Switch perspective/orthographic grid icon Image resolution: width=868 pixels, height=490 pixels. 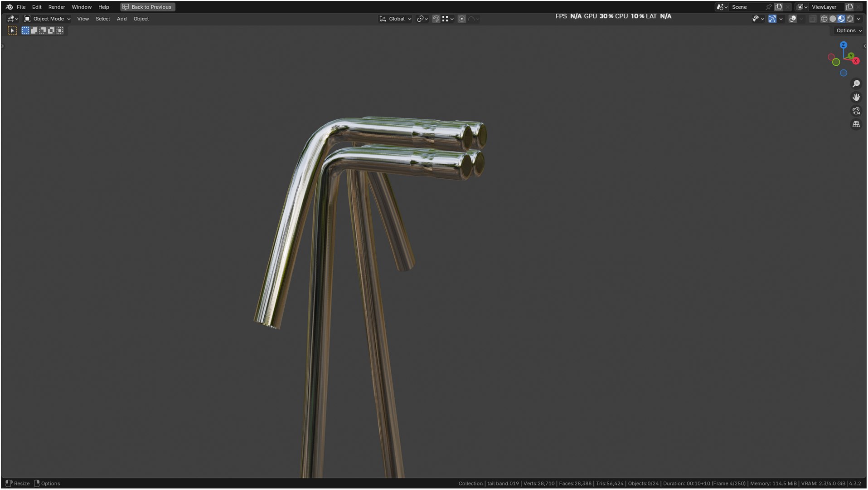point(856,124)
